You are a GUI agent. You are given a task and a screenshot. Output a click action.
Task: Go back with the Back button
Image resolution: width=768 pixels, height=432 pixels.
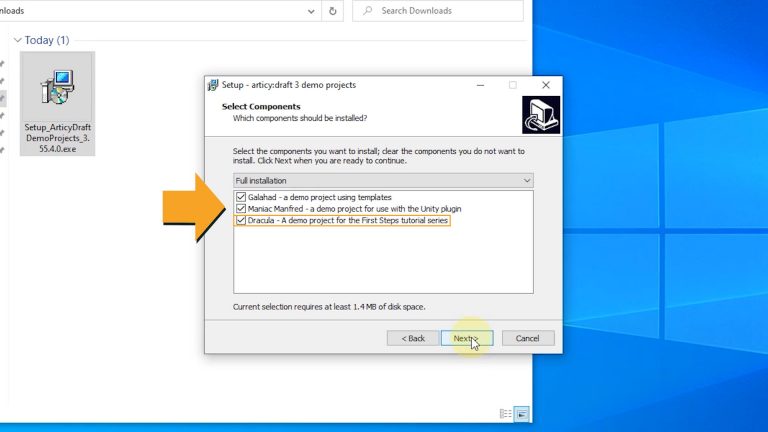[413, 338]
